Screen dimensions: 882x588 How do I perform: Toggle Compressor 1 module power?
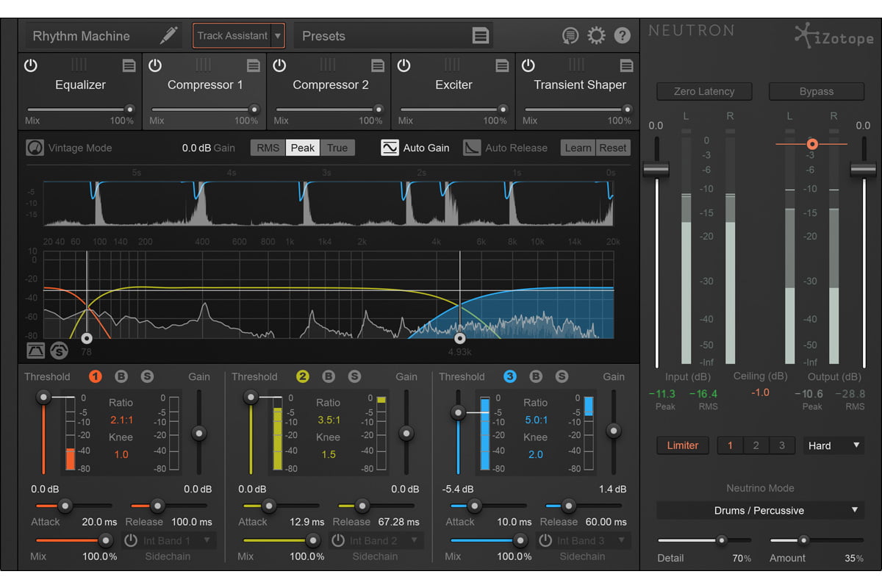[154, 65]
